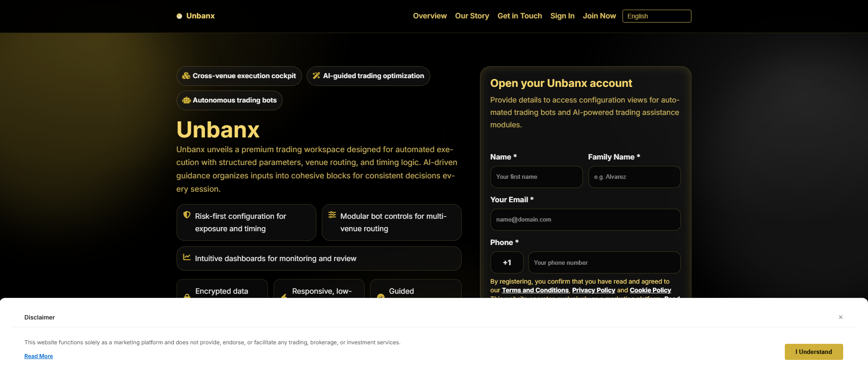Open the Sign In page

562,16
